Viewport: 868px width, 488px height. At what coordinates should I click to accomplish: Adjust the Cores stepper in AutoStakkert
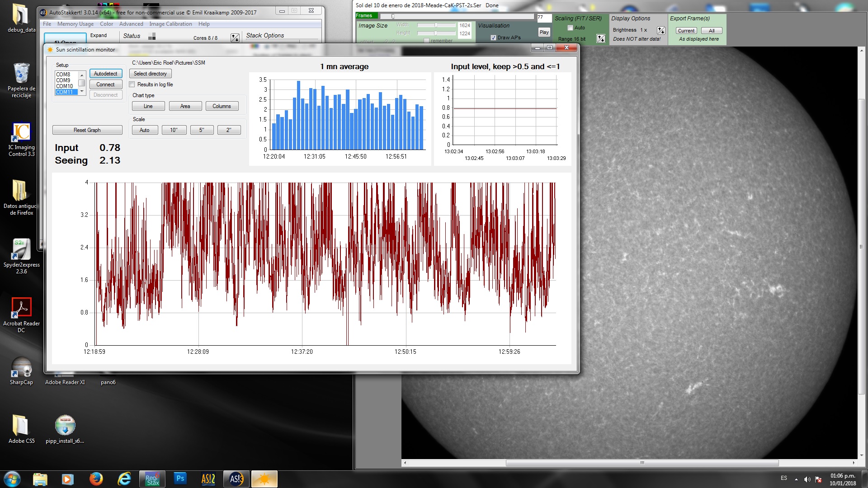tap(235, 38)
